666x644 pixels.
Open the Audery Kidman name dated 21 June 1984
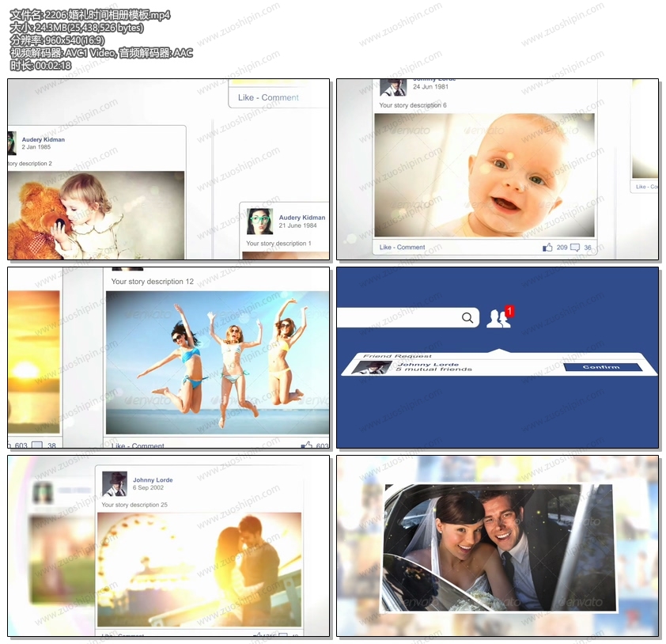pyautogui.click(x=302, y=218)
